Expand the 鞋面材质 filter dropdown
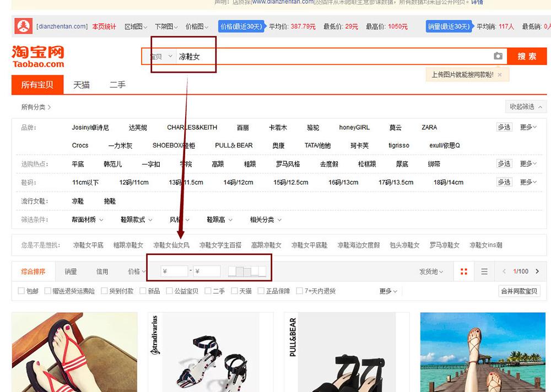Screen dimensions: 551x392 87,220
